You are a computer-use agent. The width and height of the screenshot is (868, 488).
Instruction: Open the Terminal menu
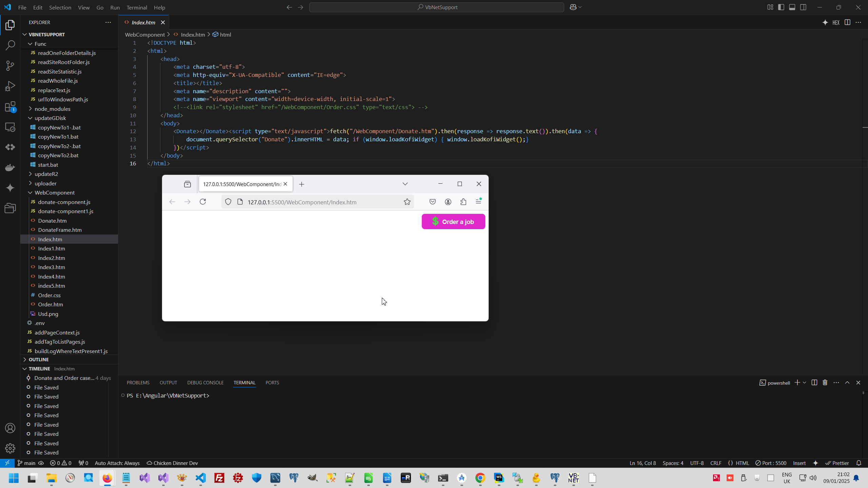coord(137,7)
